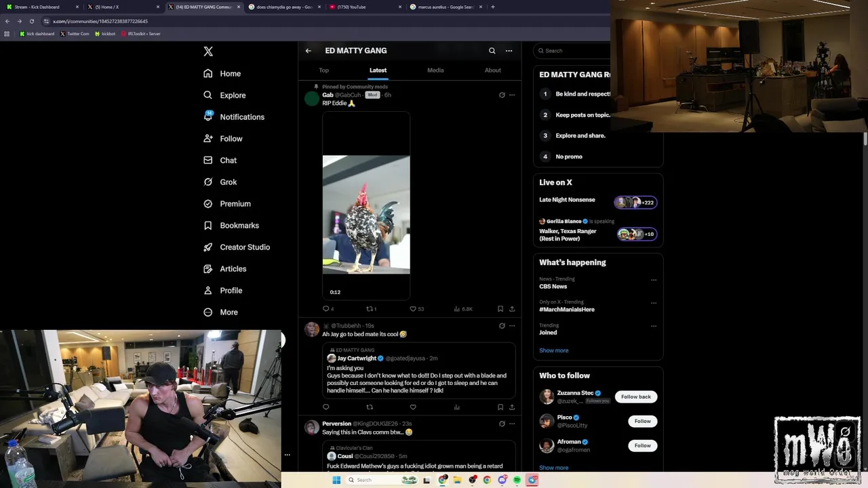Reload the page in browser

31,21
